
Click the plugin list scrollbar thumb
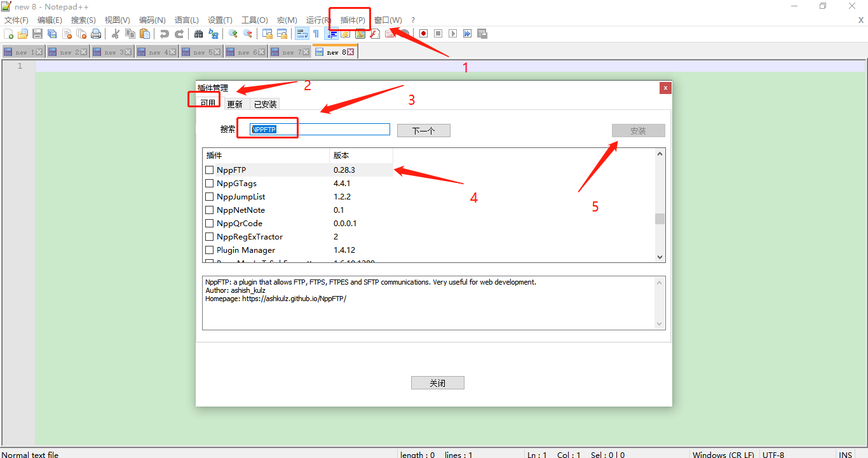pyautogui.click(x=660, y=219)
